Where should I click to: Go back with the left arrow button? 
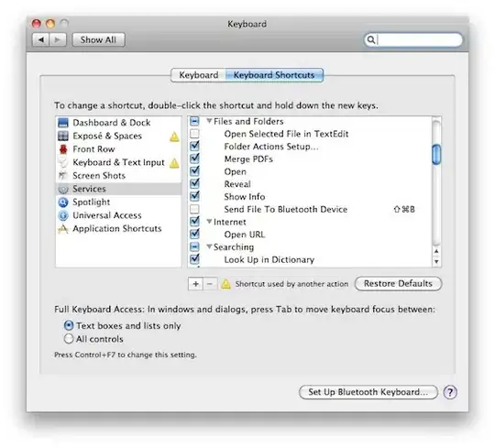point(40,39)
